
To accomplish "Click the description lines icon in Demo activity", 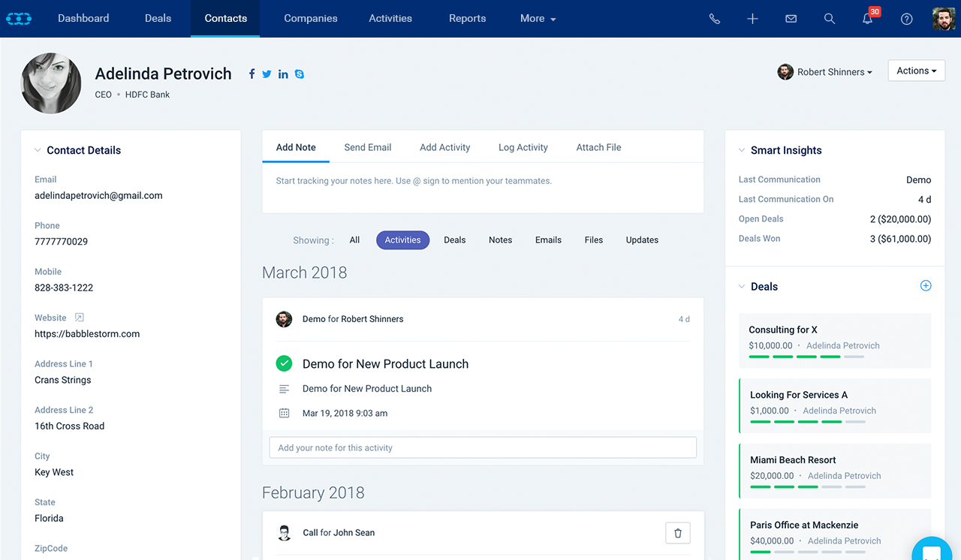I will tap(284, 389).
